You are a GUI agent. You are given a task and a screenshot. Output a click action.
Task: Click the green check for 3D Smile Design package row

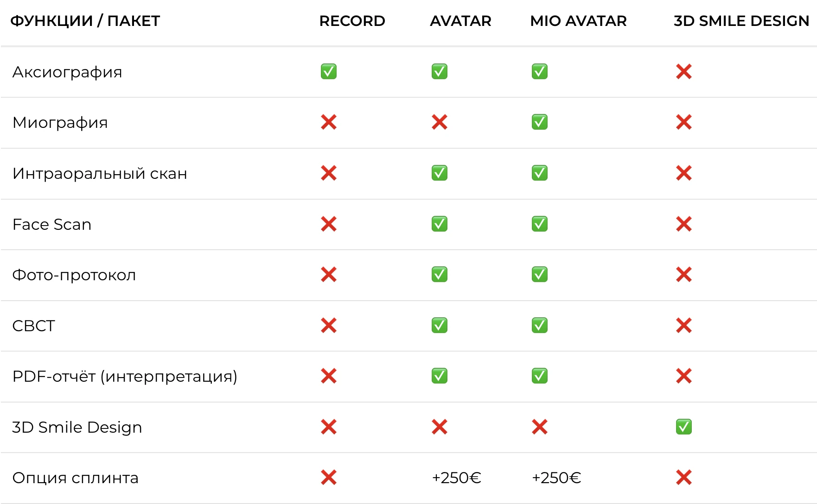click(683, 427)
